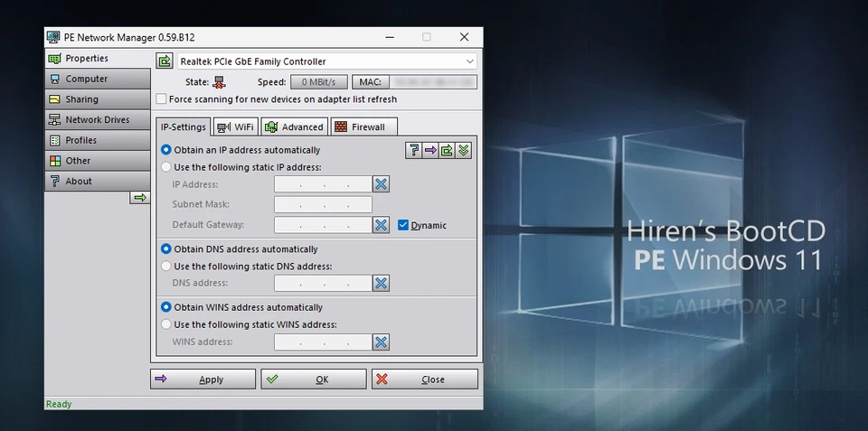
Task: Uncheck the Dynamic checkbox
Action: pyautogui.click(x=403, y=225)
